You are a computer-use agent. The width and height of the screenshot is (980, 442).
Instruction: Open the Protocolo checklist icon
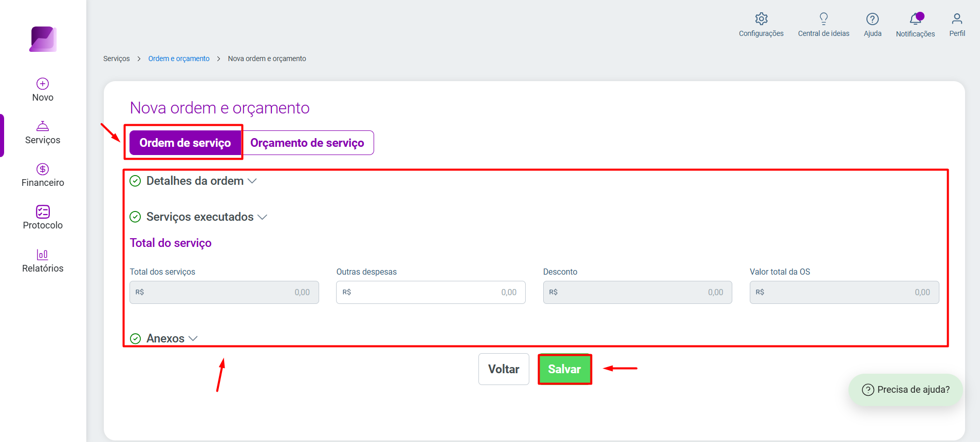click(x=43, y=212)
